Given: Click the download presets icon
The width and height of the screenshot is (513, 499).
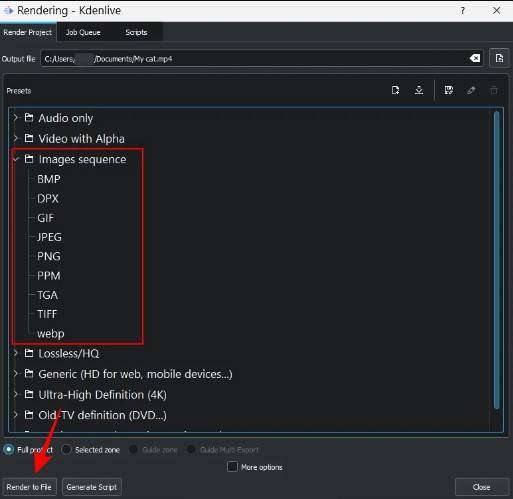Looking at the screenshot, I should click(419, 90).
